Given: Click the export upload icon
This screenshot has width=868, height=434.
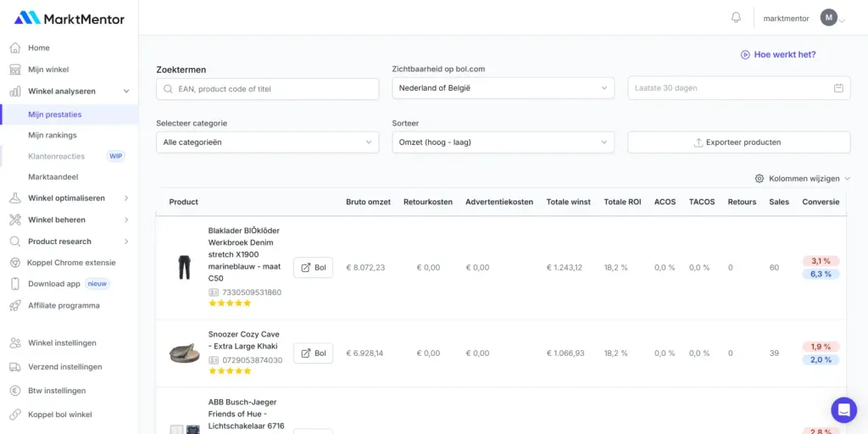Looking at the screenshot, I should (x=698, y=142).
